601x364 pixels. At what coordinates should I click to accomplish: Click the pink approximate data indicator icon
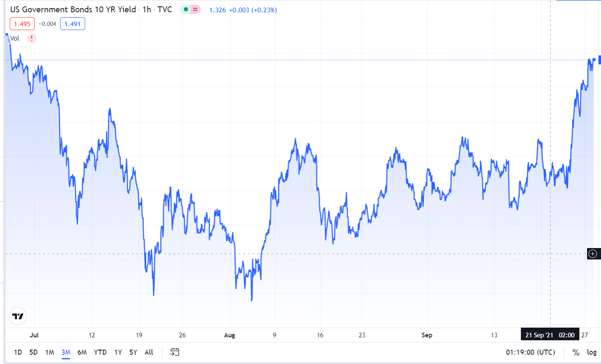(x=195, y=10)
